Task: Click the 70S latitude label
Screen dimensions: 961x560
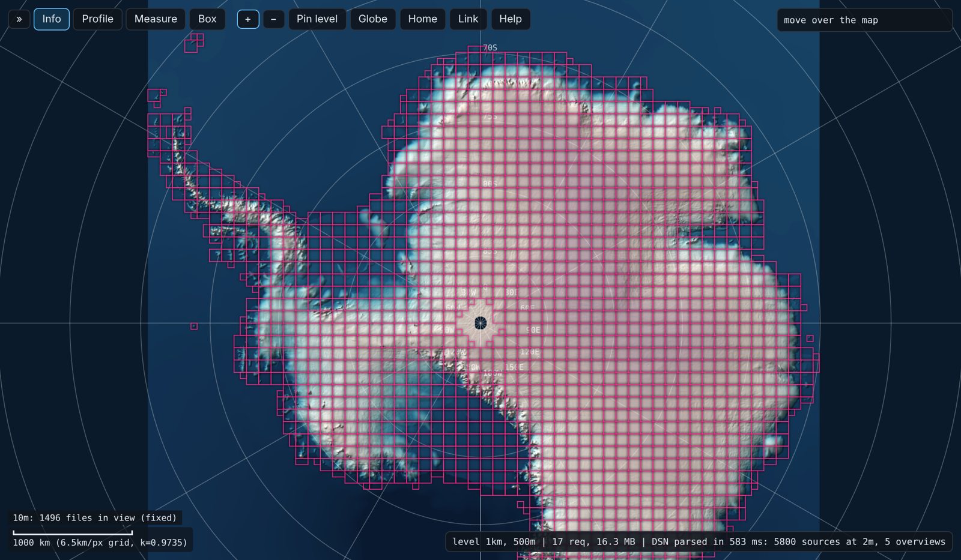Action: pos(490,47)
